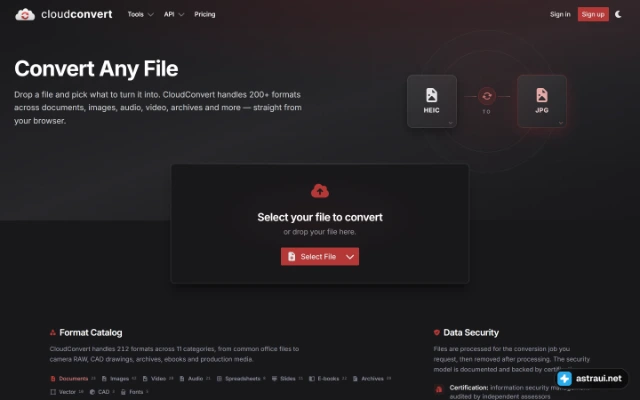Click the 'Data Security' heading
The height and width of the screenshot is (400, 640).
pos(471,333)
